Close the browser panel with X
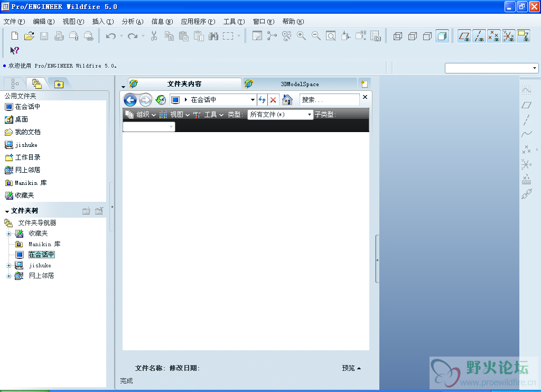Image resolution: width=541 pixels, height=392 pixels. [365, 97]
